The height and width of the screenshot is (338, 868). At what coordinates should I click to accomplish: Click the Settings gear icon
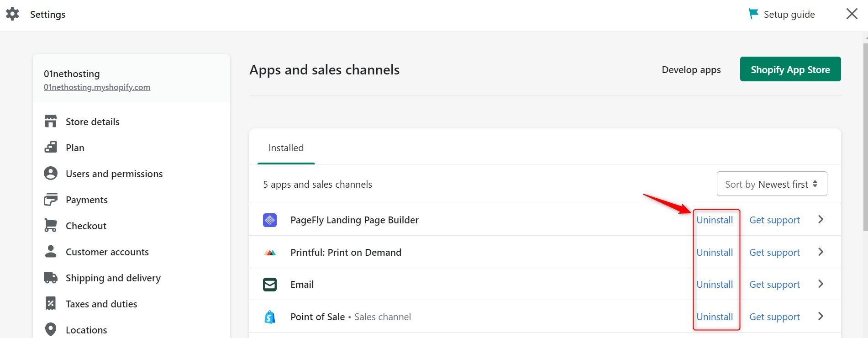pos(12,14)
